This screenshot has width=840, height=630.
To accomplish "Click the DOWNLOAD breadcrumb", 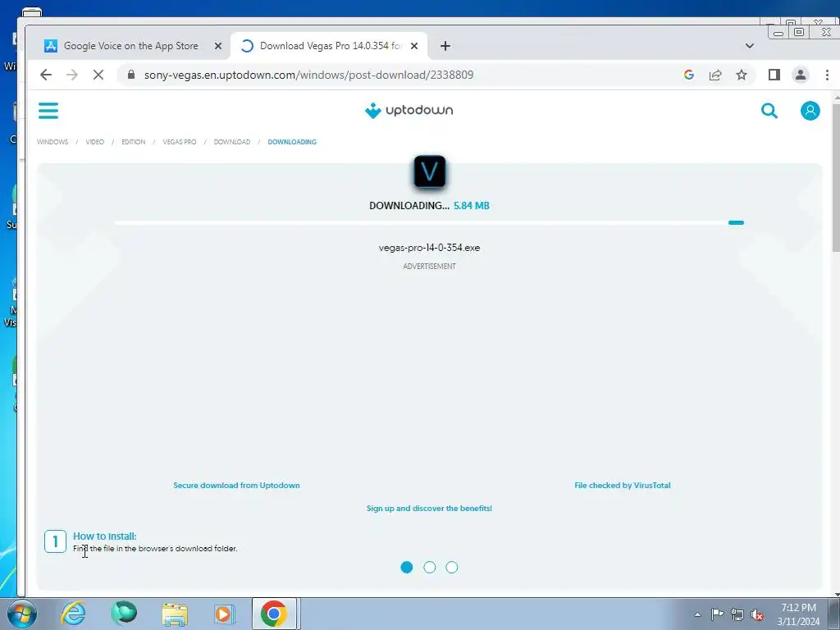I will [x=232, y=142].
